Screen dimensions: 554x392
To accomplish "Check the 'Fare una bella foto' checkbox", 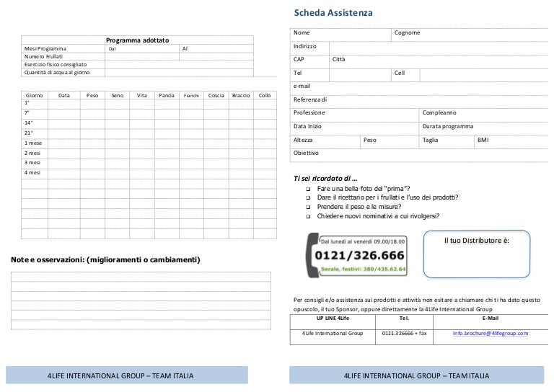I will coord(308,189).
